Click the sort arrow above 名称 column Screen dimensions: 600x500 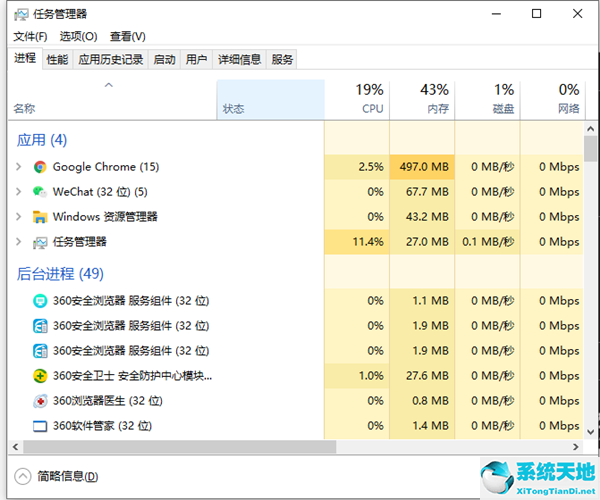[109, 85]
